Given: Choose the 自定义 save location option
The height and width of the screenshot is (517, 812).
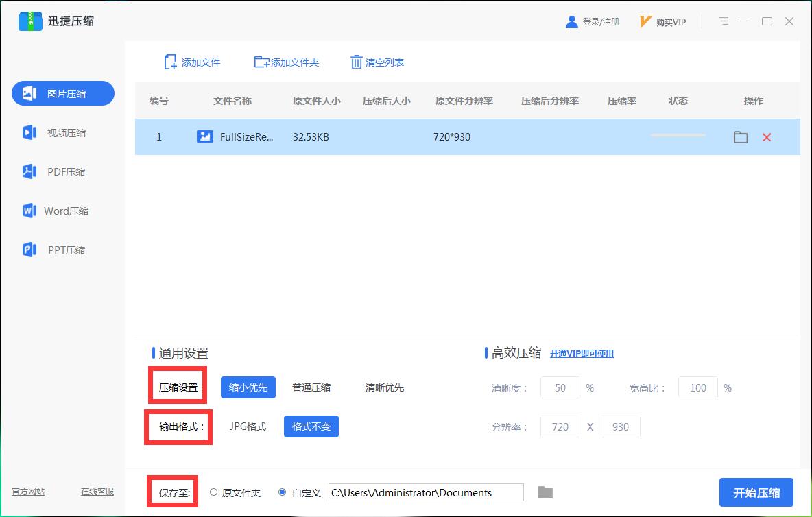Looking at the screenshot, I should click(282, 492).
